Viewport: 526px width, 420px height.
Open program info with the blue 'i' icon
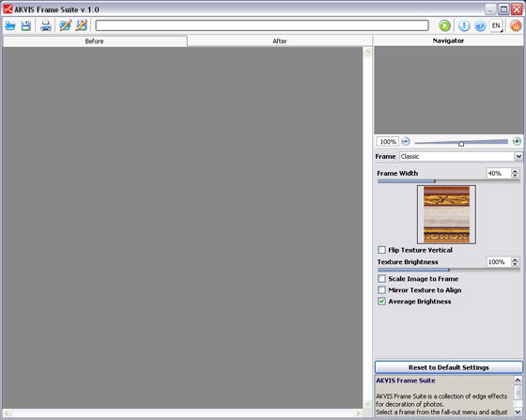(x=464, y=25)
